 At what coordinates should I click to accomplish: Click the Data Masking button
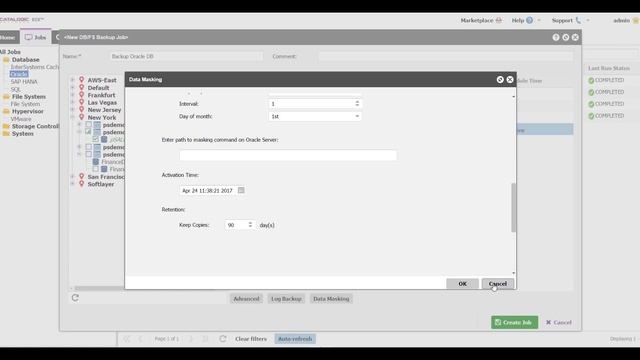(331, 299)
